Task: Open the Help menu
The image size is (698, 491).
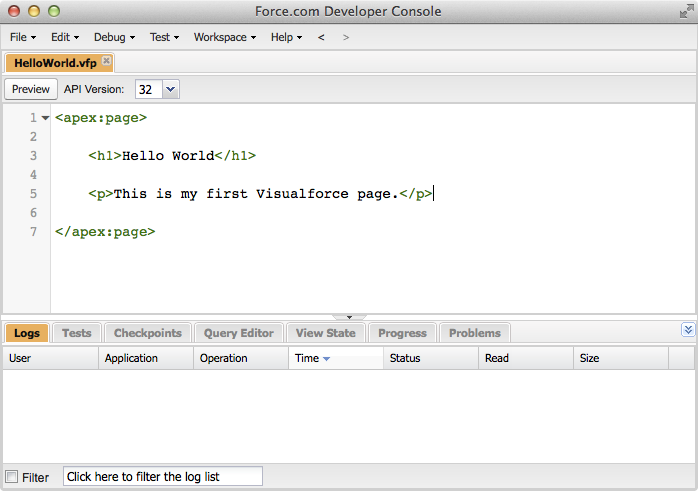Action: click(x=286, y=37)
